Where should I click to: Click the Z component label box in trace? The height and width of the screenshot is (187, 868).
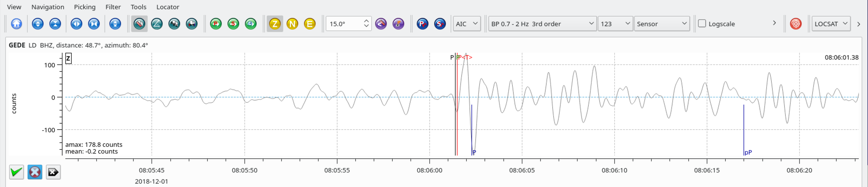pyautogui.click(x=69, y=59)
